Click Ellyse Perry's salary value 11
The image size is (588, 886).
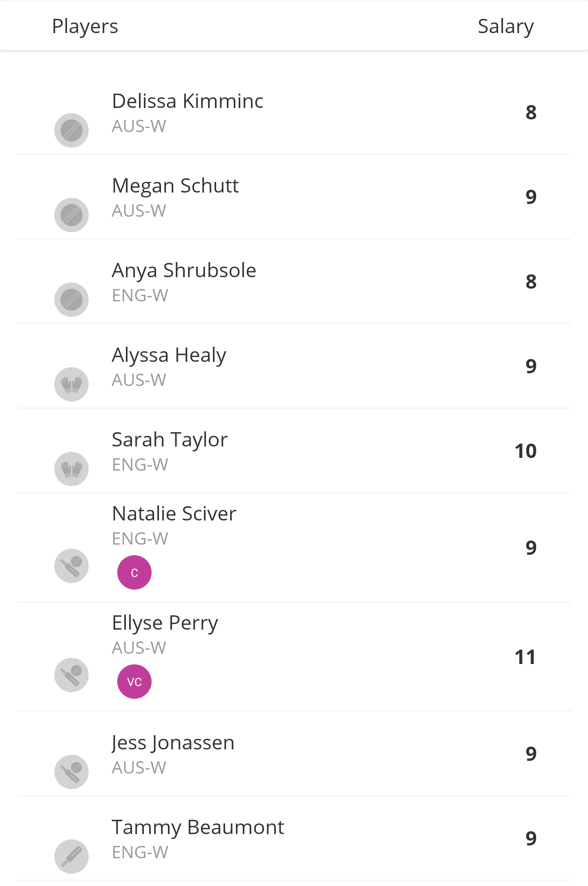[525, 657]
